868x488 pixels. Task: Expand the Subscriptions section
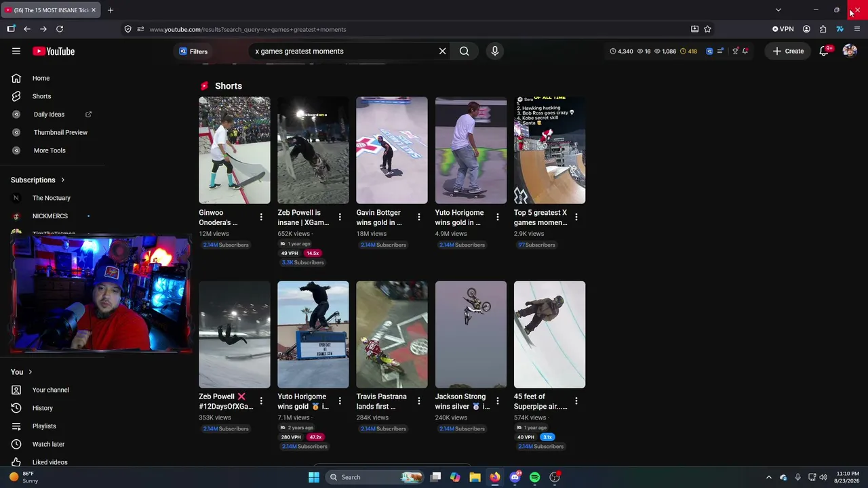click(38, 180)
